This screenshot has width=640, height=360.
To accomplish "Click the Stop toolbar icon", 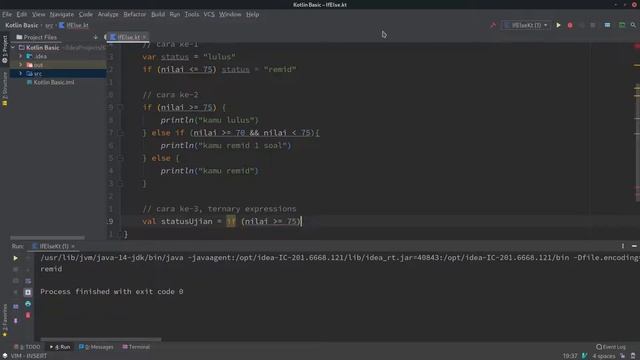I will point(593,25).
